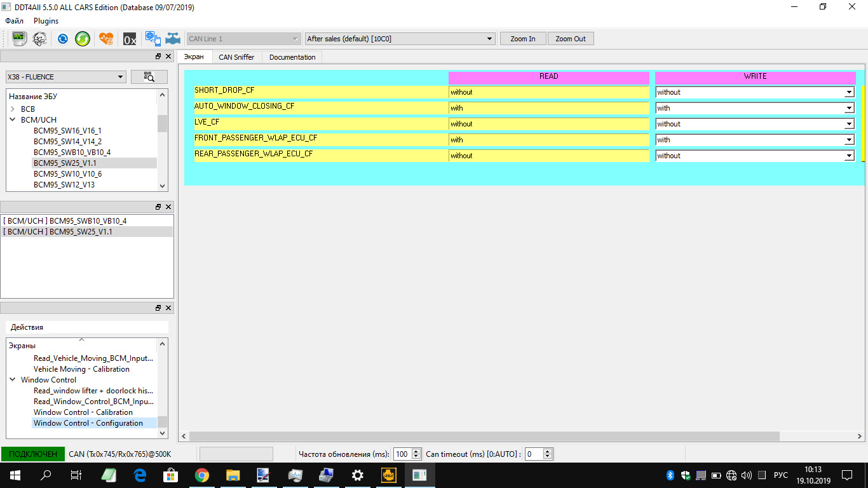Float the top ECU list panel

click(x=158, y=57)
